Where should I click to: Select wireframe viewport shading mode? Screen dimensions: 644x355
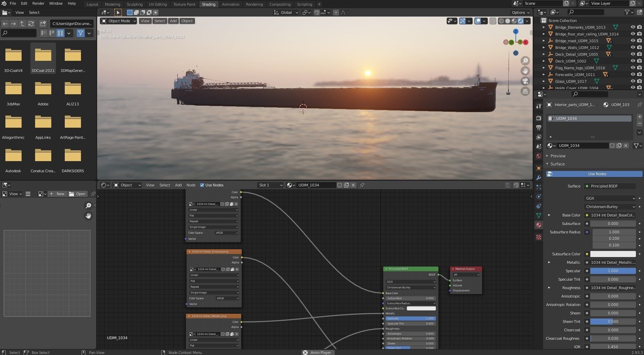pyautogui.click(x=501, y=21)
